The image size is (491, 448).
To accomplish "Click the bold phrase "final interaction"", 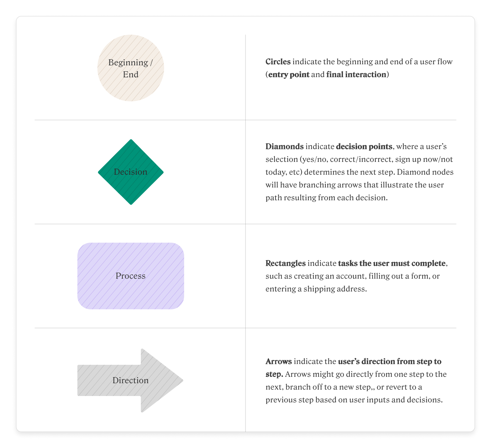I will 356,74.
